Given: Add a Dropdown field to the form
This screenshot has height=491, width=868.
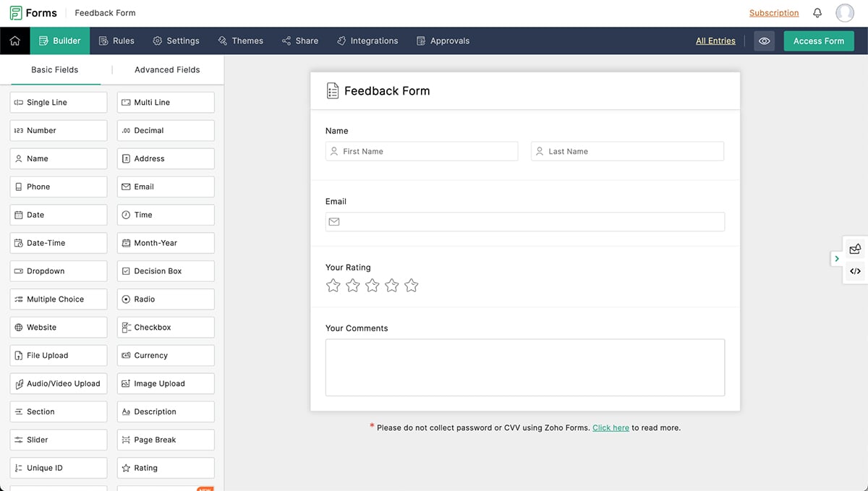Looking at the screenshot, I should (x=59, y=271).
